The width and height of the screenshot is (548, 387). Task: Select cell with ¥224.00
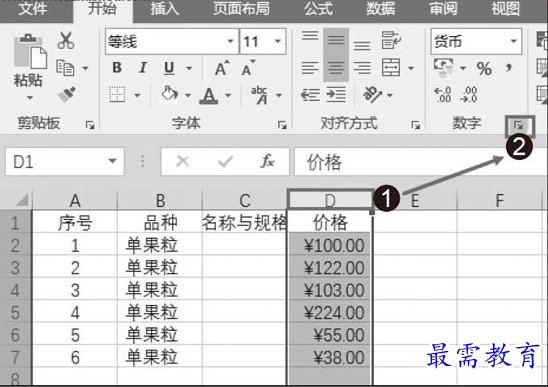pyautogui.click(x=330, y=313)
